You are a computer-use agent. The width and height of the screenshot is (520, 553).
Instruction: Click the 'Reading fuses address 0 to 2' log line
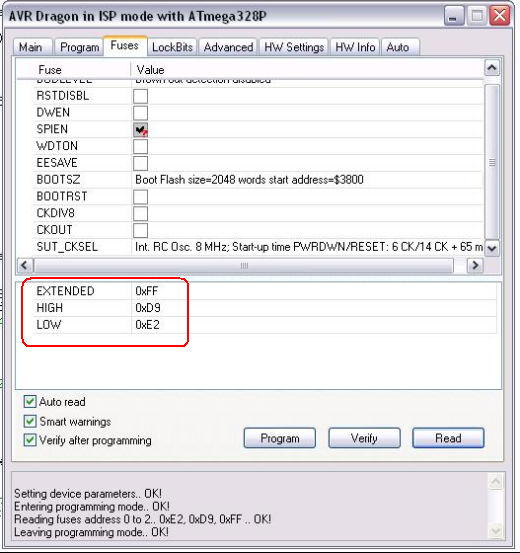143,519
